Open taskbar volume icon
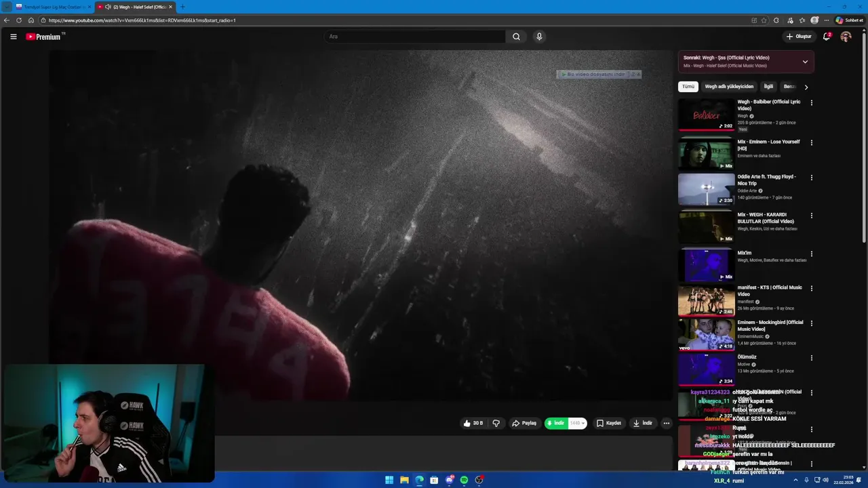 [x=825, y=480]
